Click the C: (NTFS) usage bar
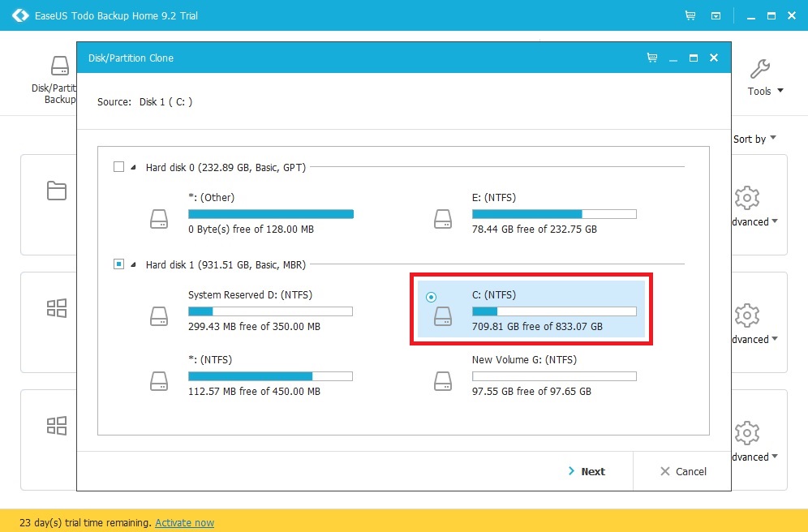This screenshot has height=532, width=808. [x=554, y=311]
